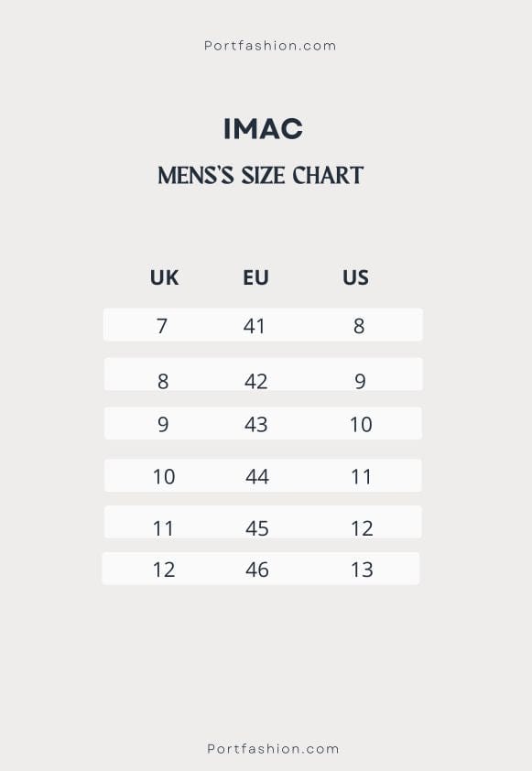Select the UK column header

(x=164, y=277)
